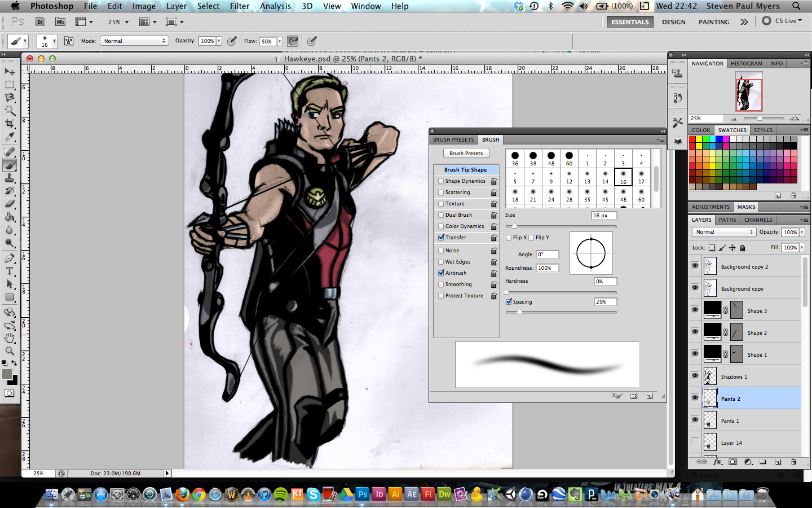Select the Magic Wand tool

[x=10, y=111]
